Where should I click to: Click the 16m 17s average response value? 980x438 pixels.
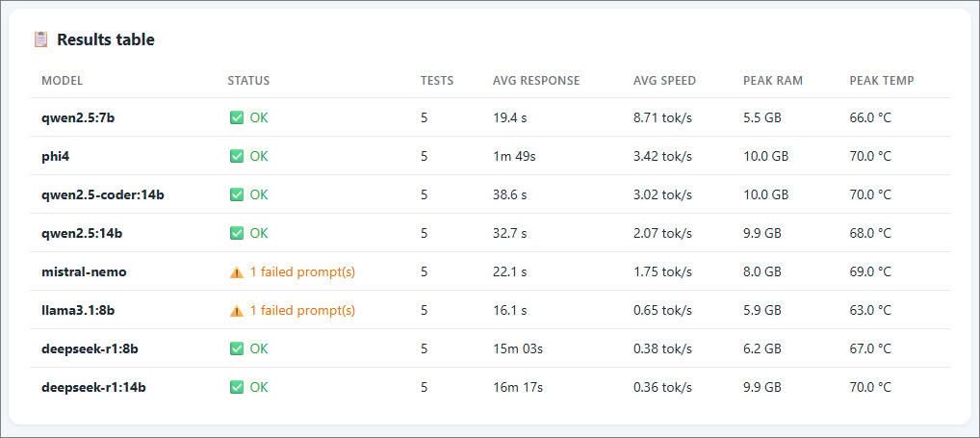(x=518, y=387)
